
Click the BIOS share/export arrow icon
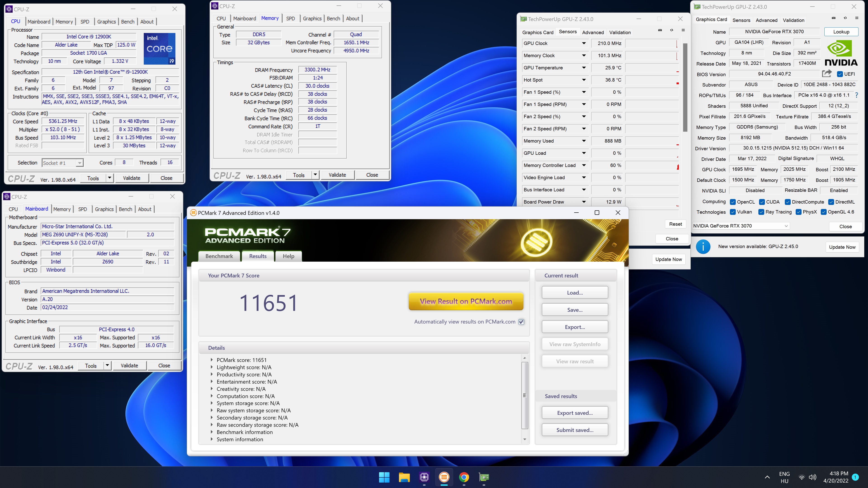click(x=827, y=73)
